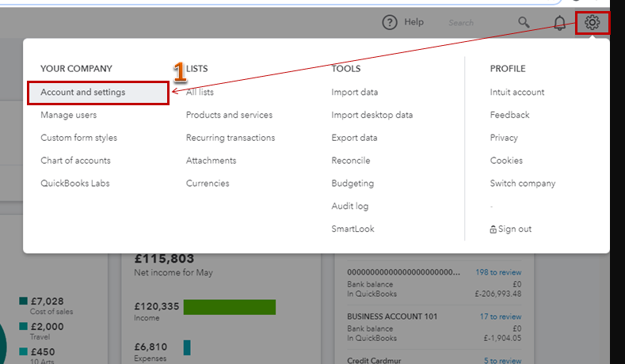Open the 17 to review link
Screen dimensions: 625x364
coord(501,317)
